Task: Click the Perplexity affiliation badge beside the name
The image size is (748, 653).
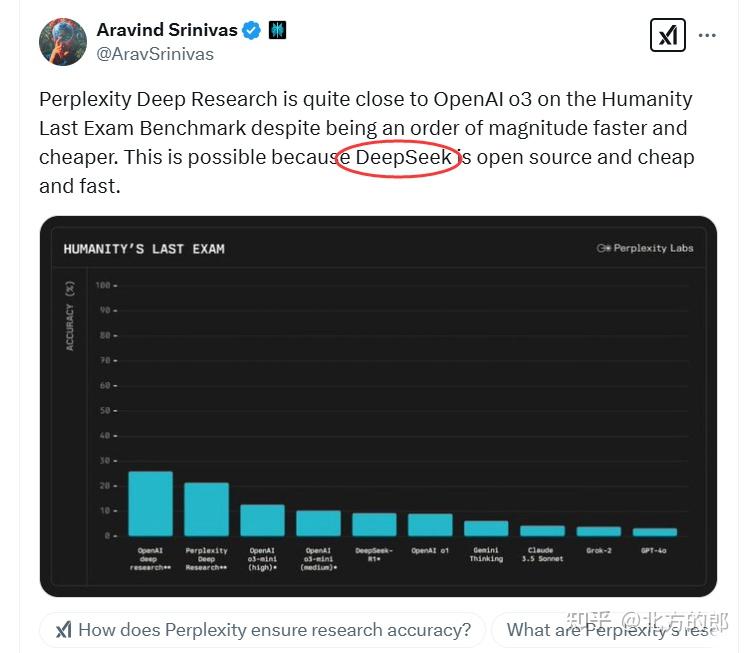Action: tap(277, 30)
